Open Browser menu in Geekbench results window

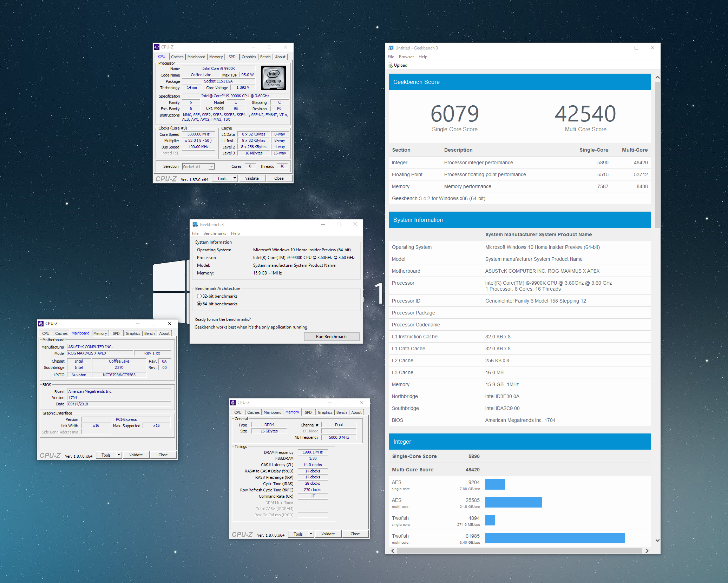[x=406, y=57]
